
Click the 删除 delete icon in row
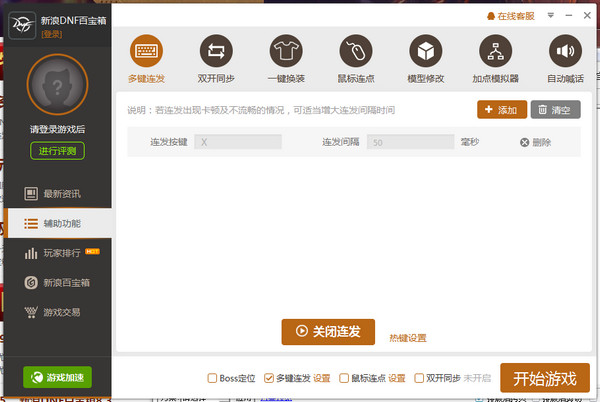525,143
